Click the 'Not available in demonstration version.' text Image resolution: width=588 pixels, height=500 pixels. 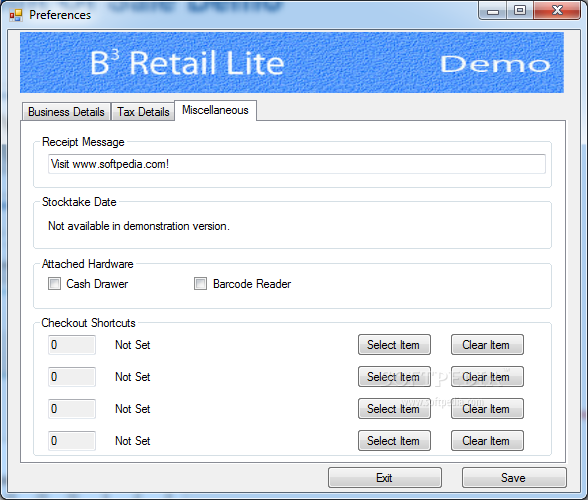click(x=139, y=226)
